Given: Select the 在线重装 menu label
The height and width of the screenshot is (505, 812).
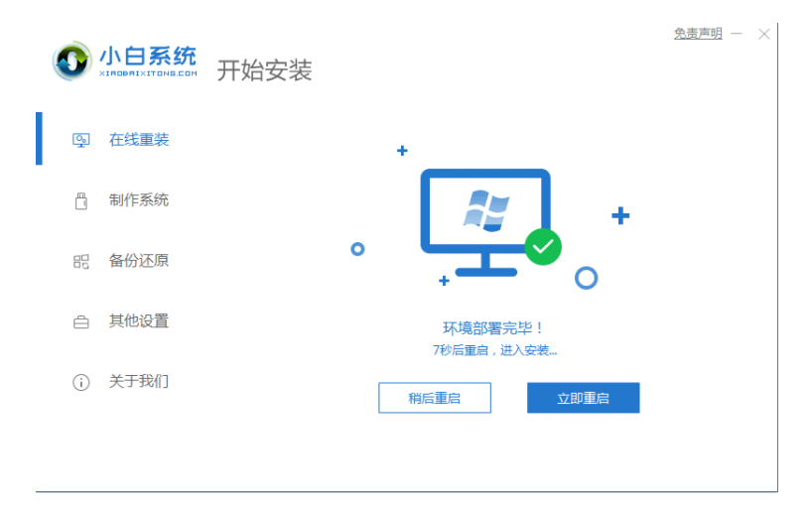Looking at the screenshot, I should (x=139, y=140).
